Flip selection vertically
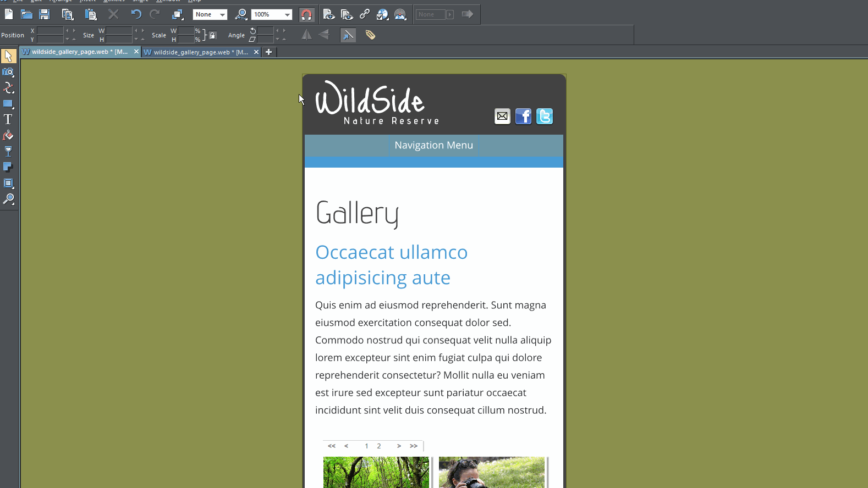 324,35
